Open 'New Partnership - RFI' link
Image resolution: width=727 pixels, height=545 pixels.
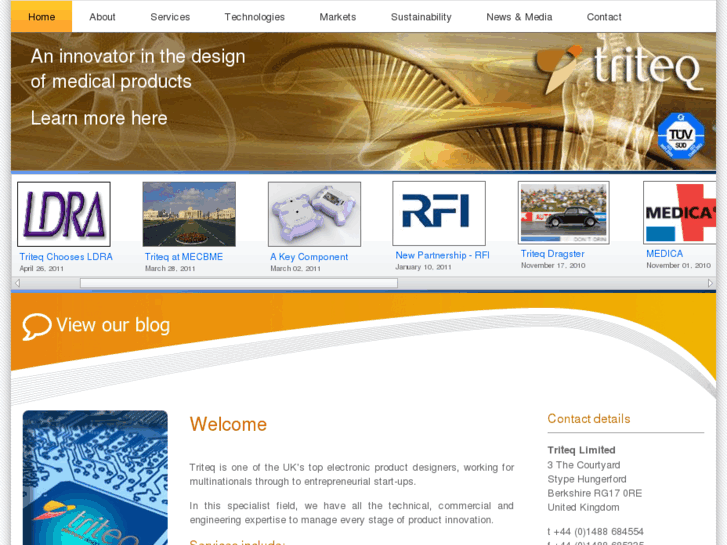442,255
